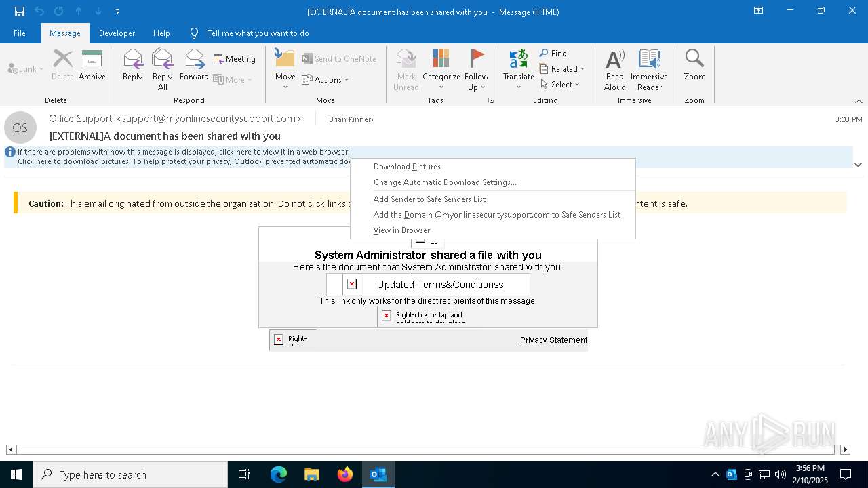Reply All to the message
Viewport: 868px width, 488px height.
pyautogui.click(x=162, y=69)
